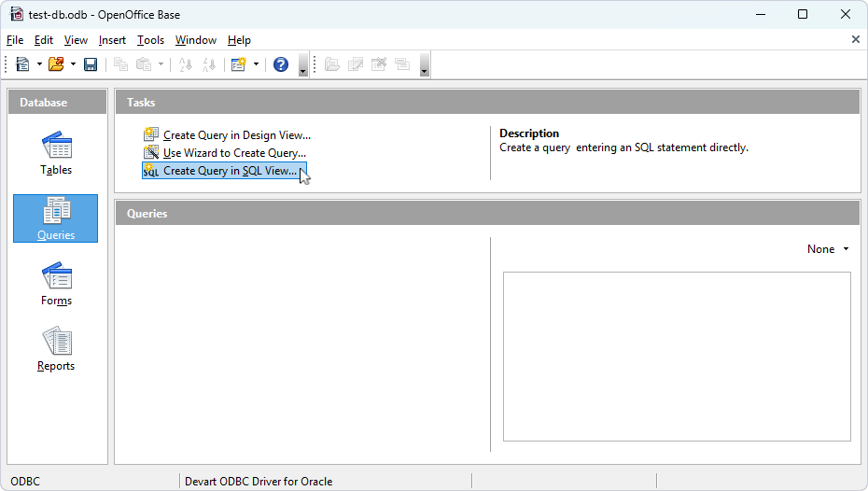Open the Help menu
The height and width of the screenshot is (491, 868).
coord(239,40)
